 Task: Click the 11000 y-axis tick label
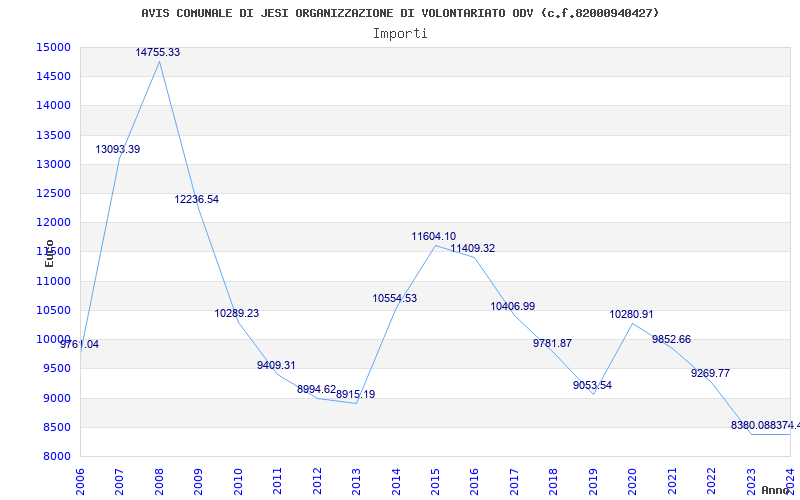click(54, 281)
